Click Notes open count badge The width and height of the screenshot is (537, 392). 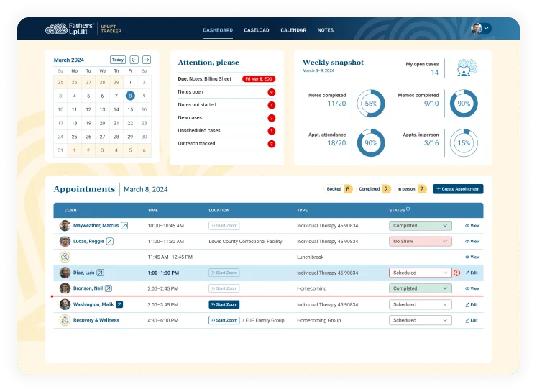pyautogui.click(x=271, y=92)
